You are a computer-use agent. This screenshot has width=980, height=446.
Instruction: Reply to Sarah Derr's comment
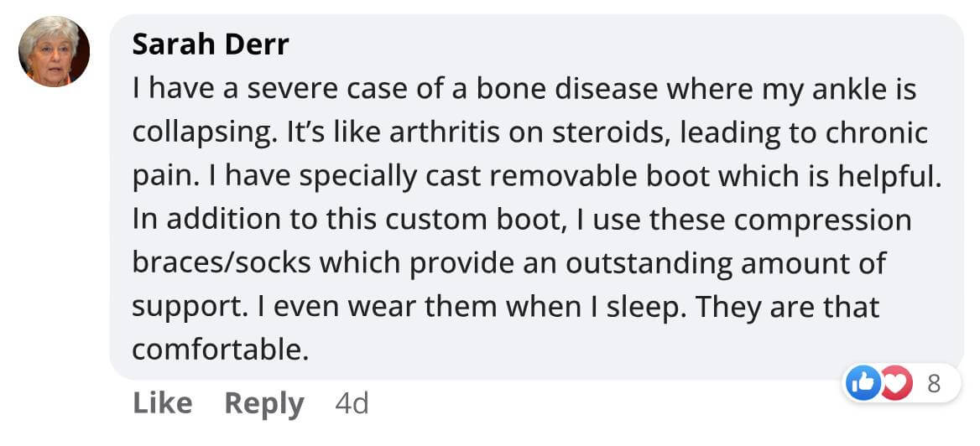tap(263, 405)
